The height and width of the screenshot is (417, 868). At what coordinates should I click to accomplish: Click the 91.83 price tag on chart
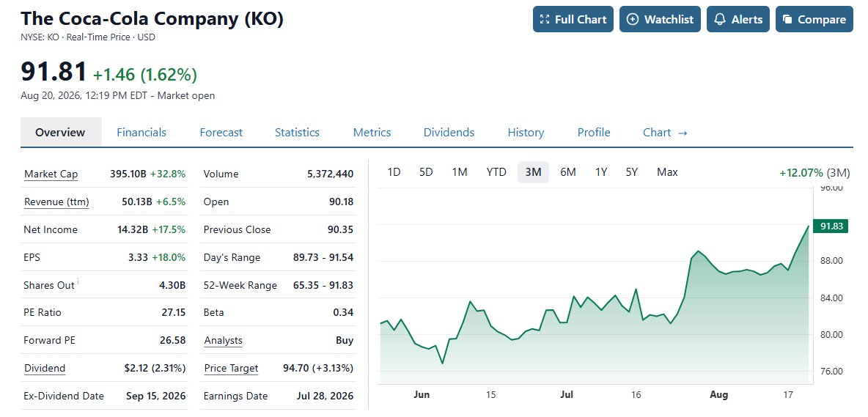point(831,226)
